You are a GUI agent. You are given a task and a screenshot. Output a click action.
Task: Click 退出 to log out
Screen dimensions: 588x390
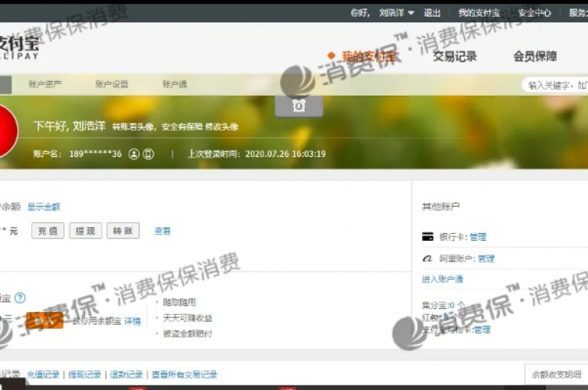pos(432,13)
